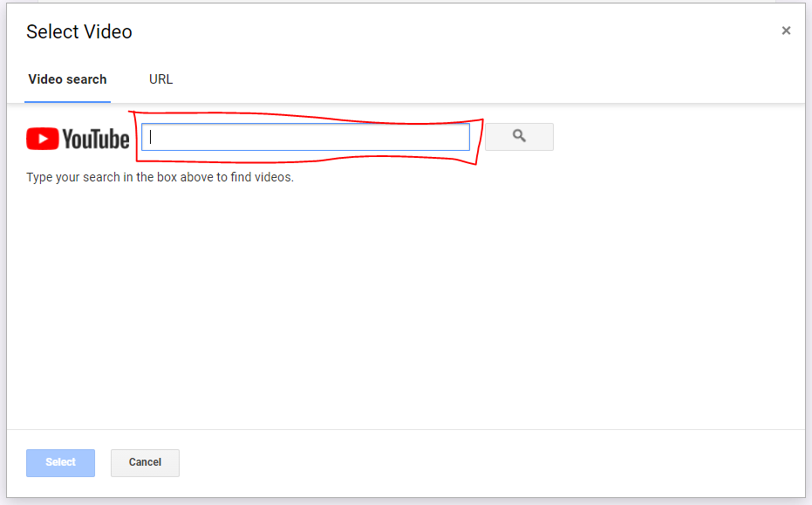This screenshot has height=505, width=812.
Task: Close the Select Video dialog
Action: coord(786,31)
